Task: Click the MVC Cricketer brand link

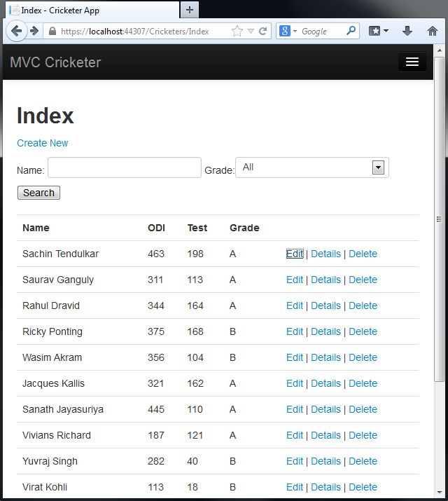Action: click(55, 62)
